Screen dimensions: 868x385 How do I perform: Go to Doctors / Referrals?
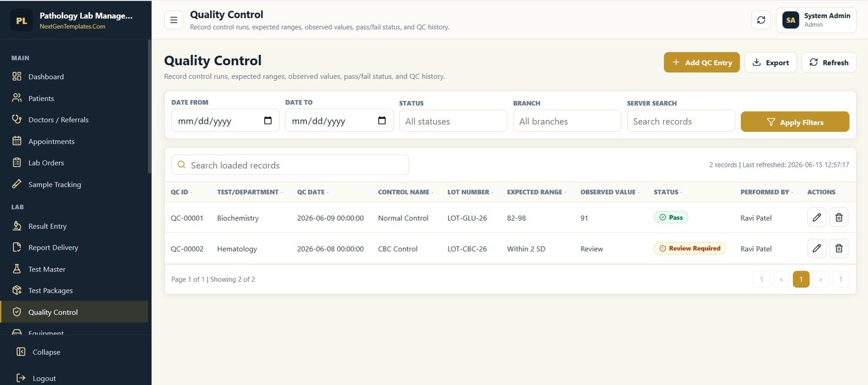point(74,119)
